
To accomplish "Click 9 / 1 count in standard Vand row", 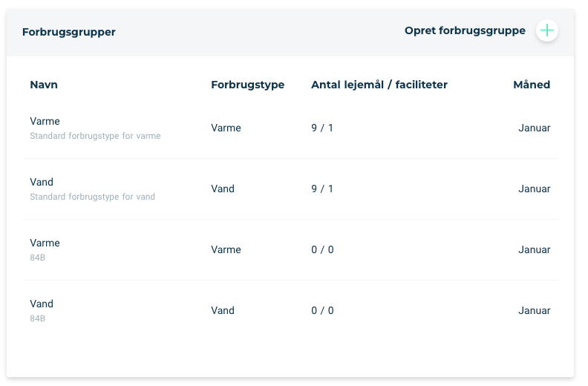I will pyautogui.click(x=322, y=189).
